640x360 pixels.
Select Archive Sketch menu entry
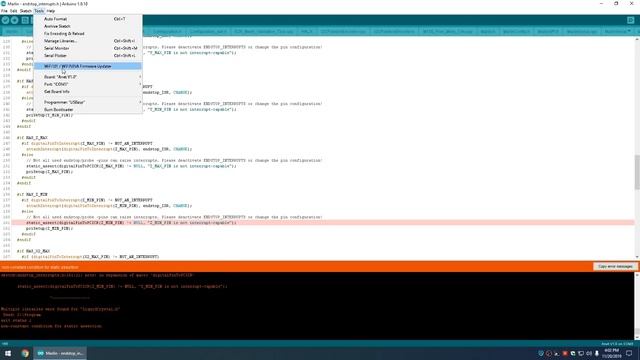pos(88,26)
